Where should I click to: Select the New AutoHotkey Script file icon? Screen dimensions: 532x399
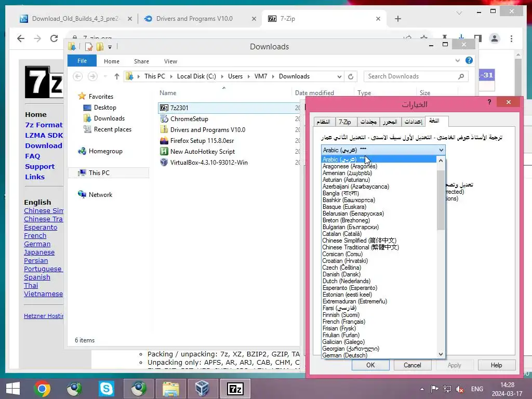pos(164,151)
